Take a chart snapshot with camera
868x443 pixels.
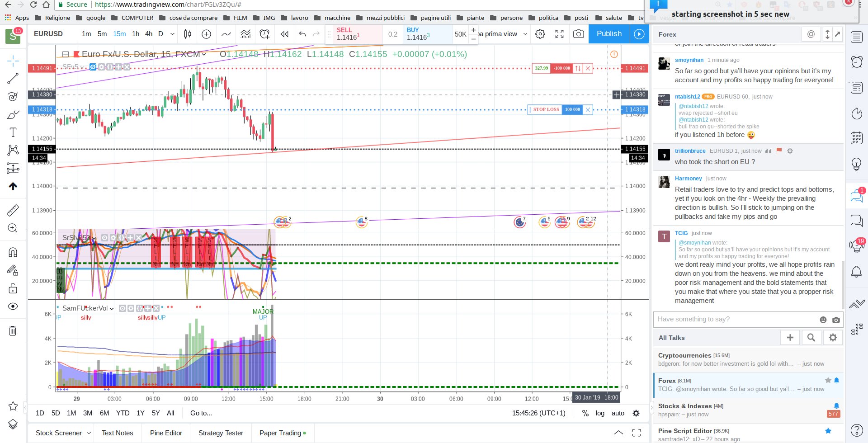tap(578, 34)
